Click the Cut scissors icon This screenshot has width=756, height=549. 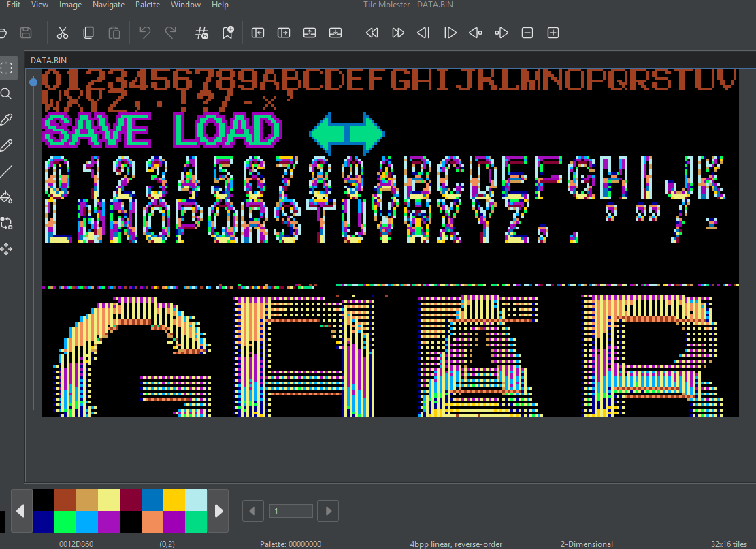63,33
